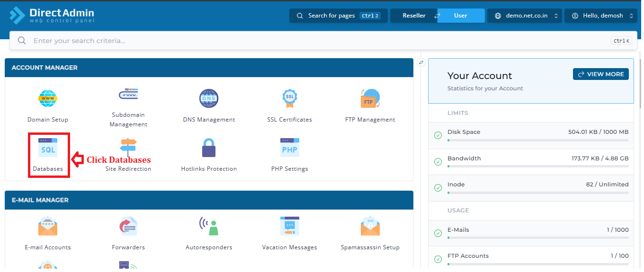Switch to the User access level
The width and height of the screenshot is (644, 272).
pos(461,16)
